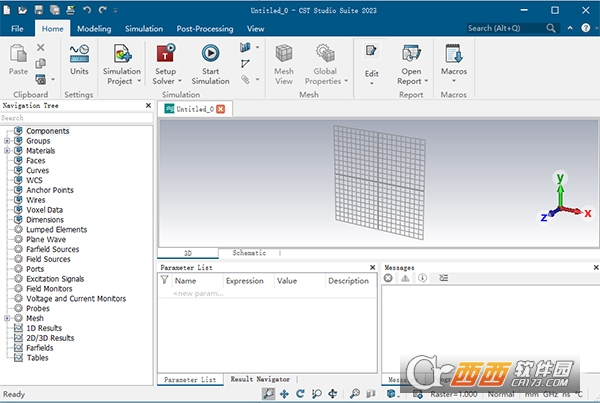Open the Global Properties dropdown arrow
Screen dimensions: 600x403
pos(346,81)
